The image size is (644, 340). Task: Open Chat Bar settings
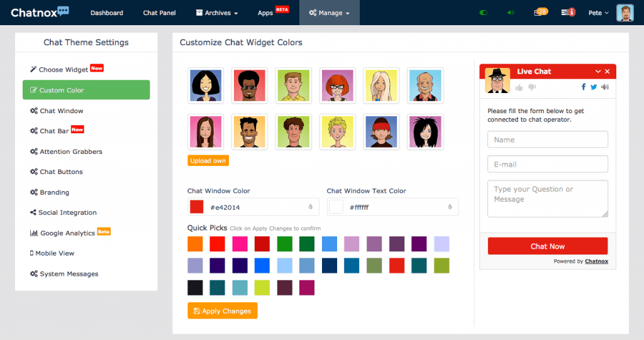click(57, 131)
